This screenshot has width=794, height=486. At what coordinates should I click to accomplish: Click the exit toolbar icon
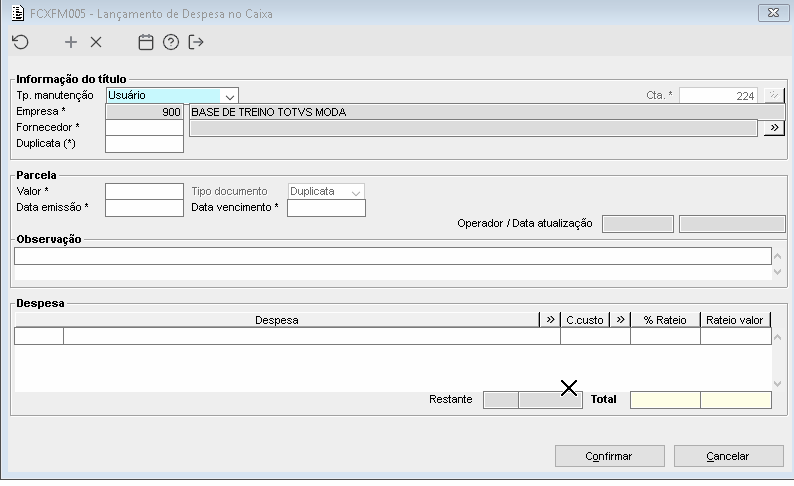click(x=195, y=42)
